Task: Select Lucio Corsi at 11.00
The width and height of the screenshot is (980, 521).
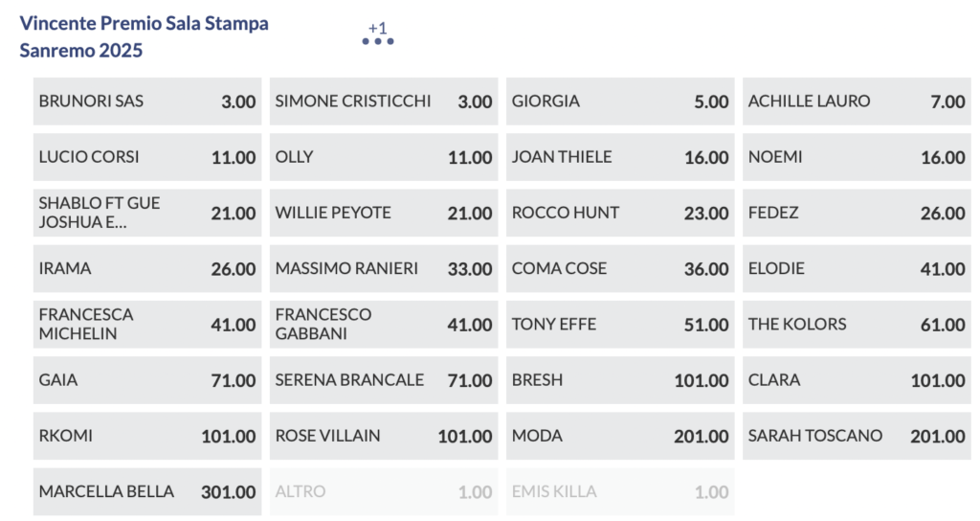Action: (146, 157)
